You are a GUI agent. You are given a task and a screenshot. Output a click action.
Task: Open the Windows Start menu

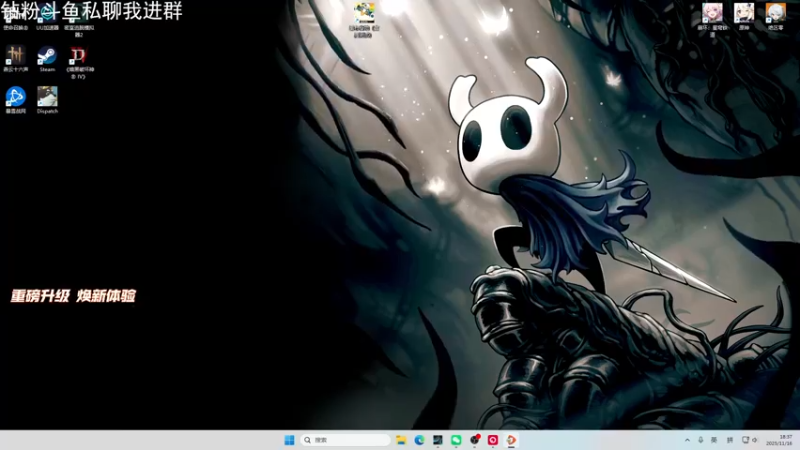pos(289,440)
